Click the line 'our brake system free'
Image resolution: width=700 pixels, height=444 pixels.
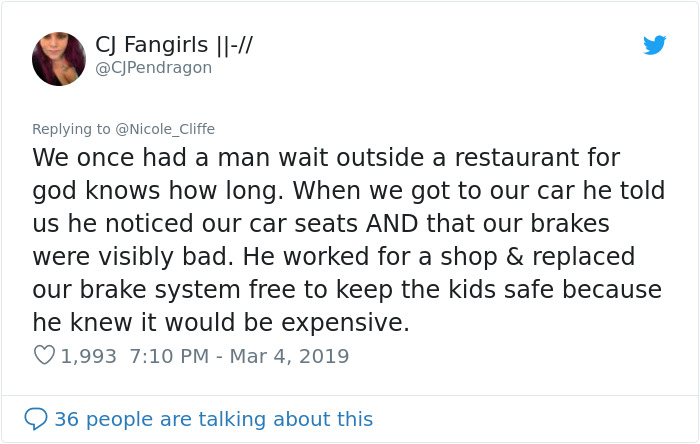tap(200, 289)
